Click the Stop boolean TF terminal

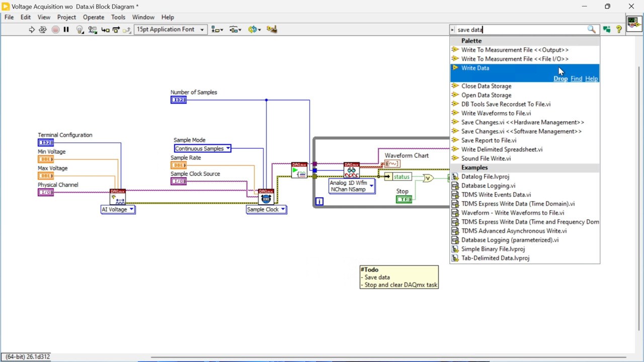pyautogui.click(x=404, y=200)
